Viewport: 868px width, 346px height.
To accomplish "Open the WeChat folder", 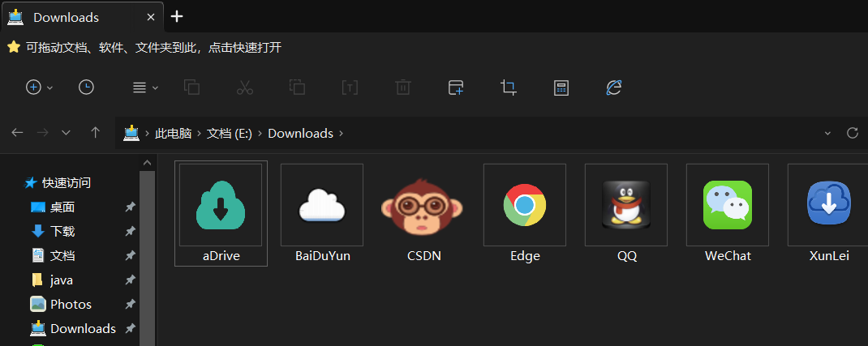I will click(728, 213).
